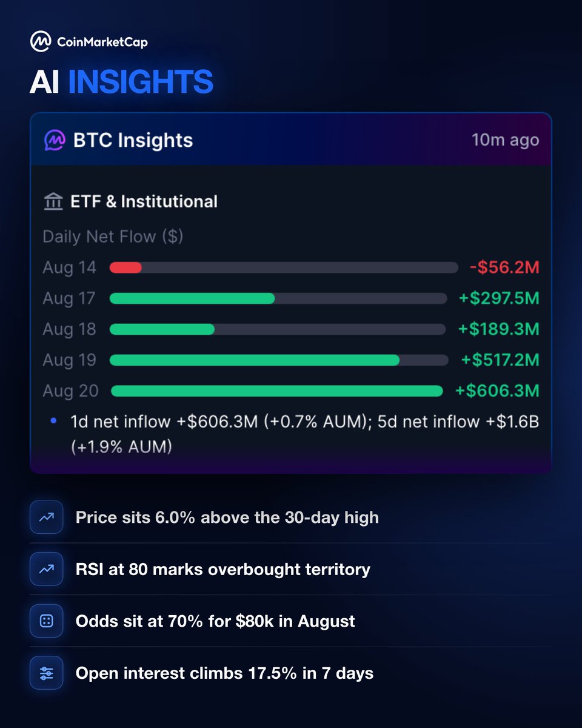Click the red Aug 14 flow bar
Image resolution: width=582 pixels, height=728 pixels.
pyautogui.click(x=125, y=268)
